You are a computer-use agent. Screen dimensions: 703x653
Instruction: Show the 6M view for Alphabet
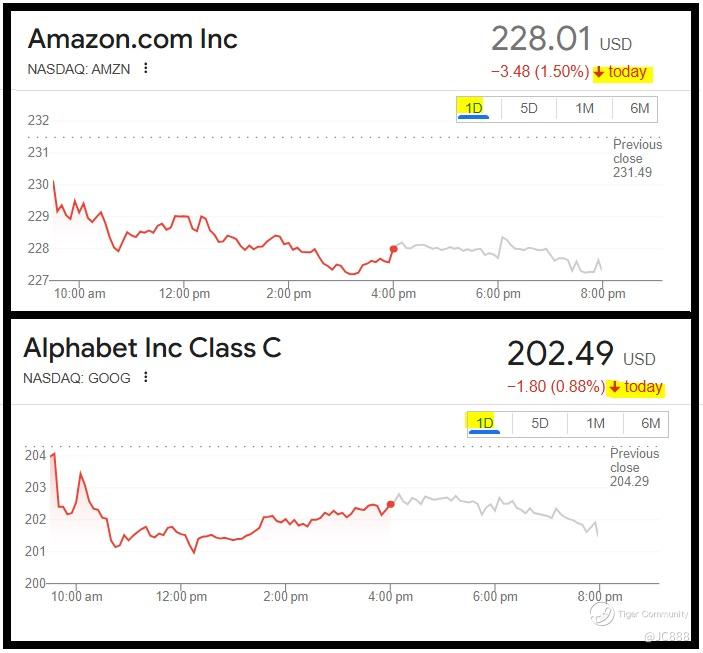click(651, 423)
